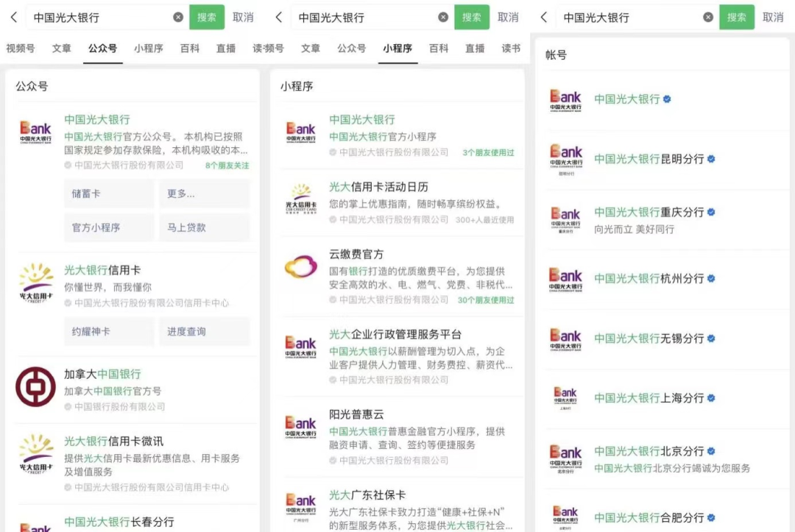Open the 中国光大银行无锡分行 account avatar
Viewport: 795px width, 532px height.
566,339
